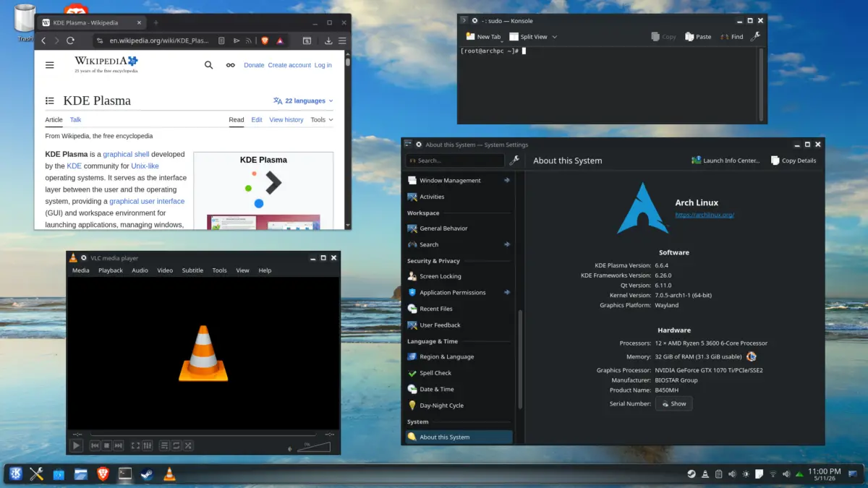Toggle VLC loop mode button

coord(176,446)
